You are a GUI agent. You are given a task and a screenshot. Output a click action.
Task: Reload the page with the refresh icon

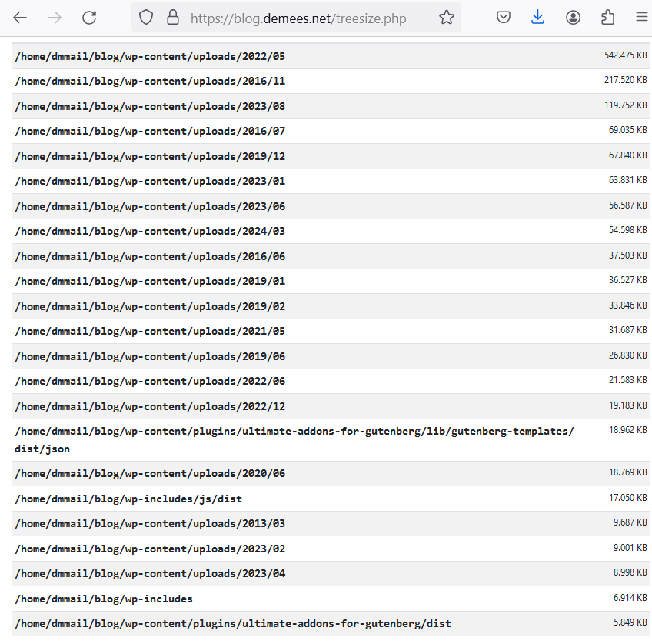point(89,17)
